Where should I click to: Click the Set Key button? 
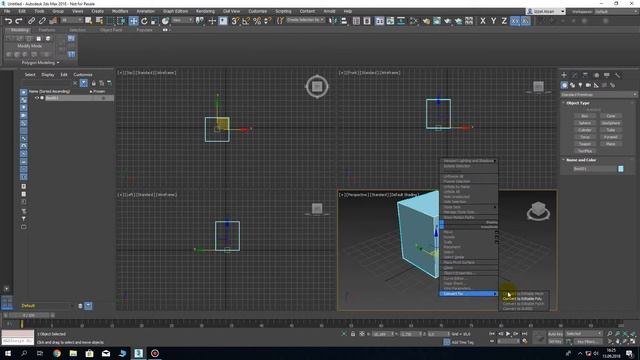click(x=555, y=341)
